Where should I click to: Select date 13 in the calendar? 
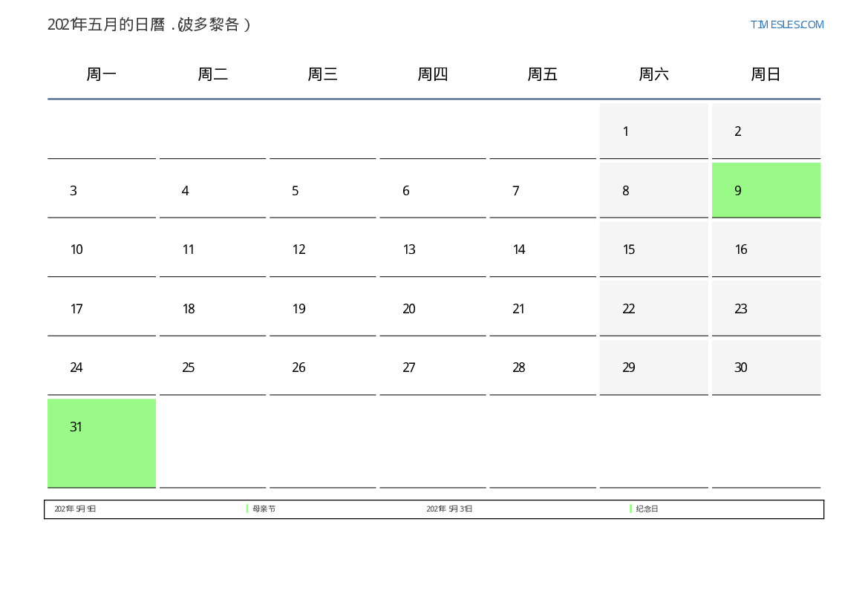click(433, 249)
